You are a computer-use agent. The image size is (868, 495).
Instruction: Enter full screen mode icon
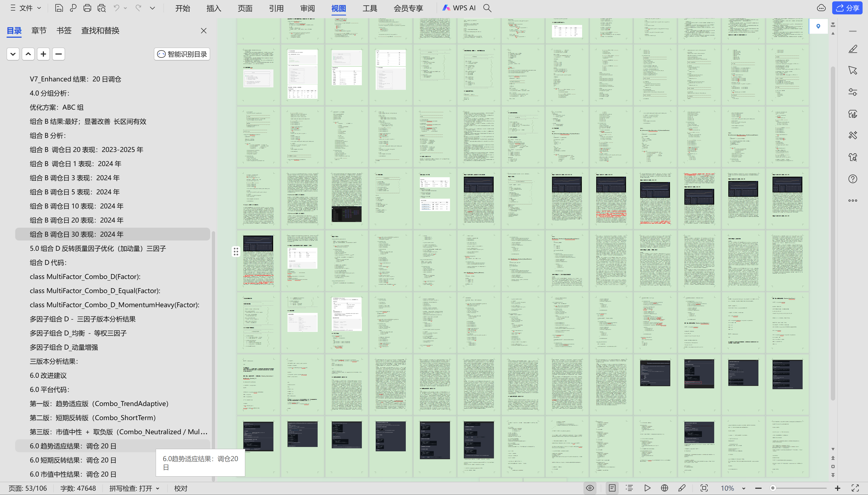click(x=855, y=488)
